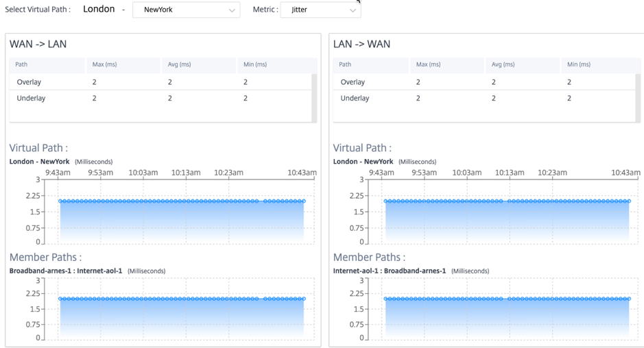Click Virtual Path heading in WAN -> LAN panel
This screenshot has height=348, width=644.
tap(38, 148)
